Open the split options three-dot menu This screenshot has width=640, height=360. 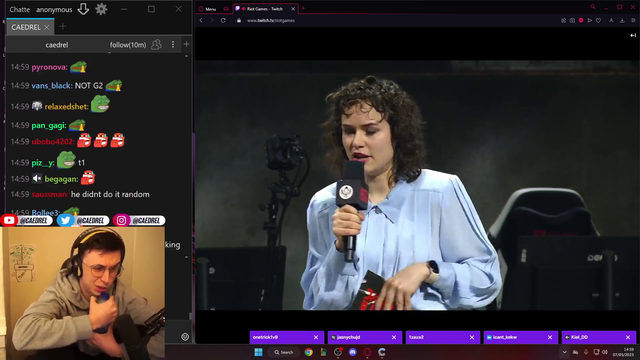pyautogui.click(x=173, y=44)
